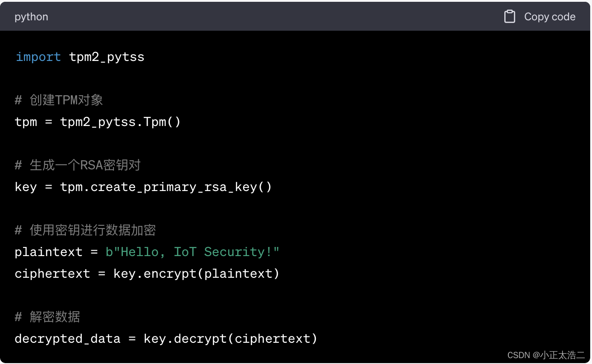
Task: Click the key variable name being assigned
Action: click(x=26, y=187)
